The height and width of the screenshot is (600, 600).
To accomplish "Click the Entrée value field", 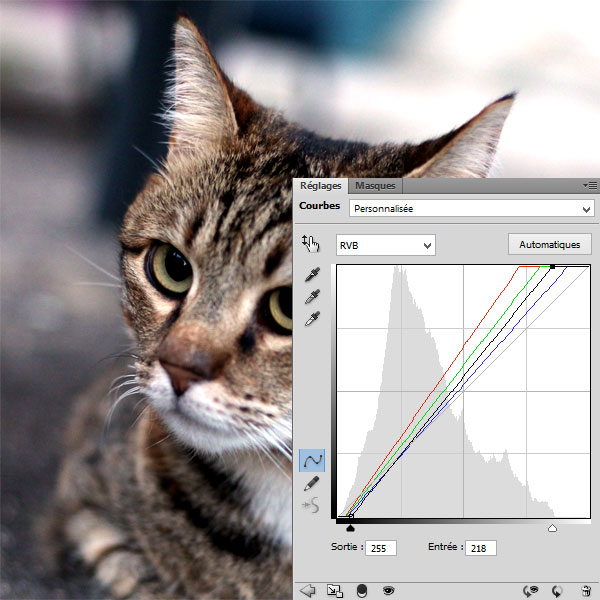I will point(481,548).
